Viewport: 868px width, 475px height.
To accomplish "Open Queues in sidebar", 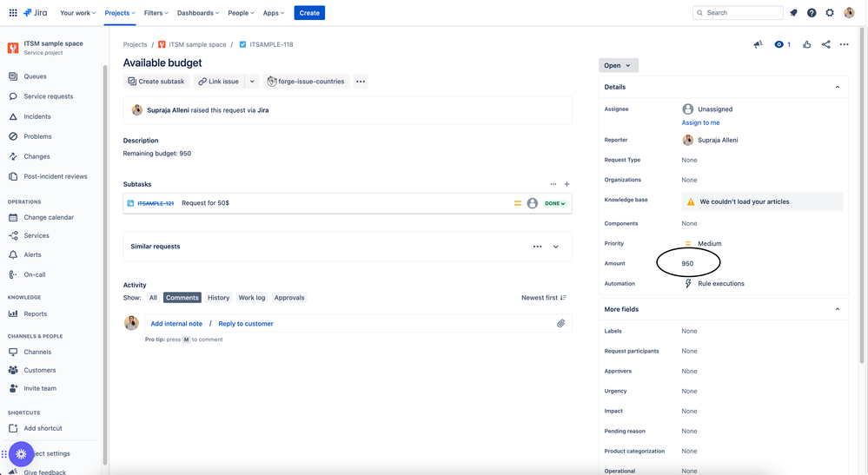I will 35,76.
